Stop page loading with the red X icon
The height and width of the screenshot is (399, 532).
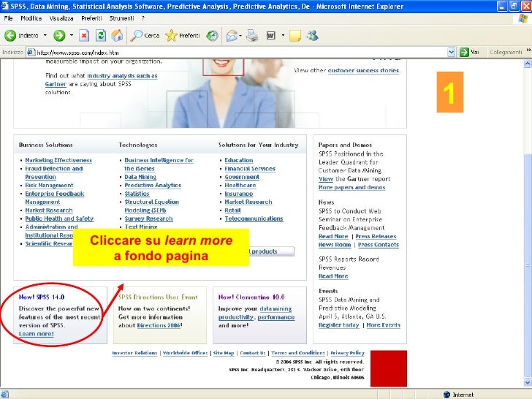click(x=84, y=35)
